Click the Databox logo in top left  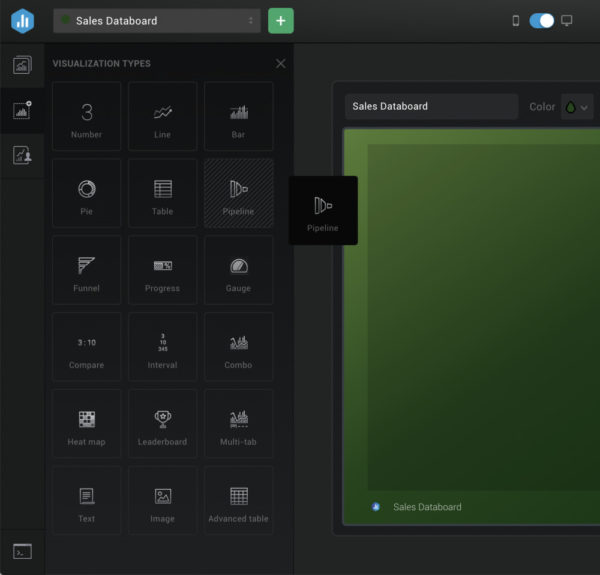pyautogui.click(x=22, y=21)
